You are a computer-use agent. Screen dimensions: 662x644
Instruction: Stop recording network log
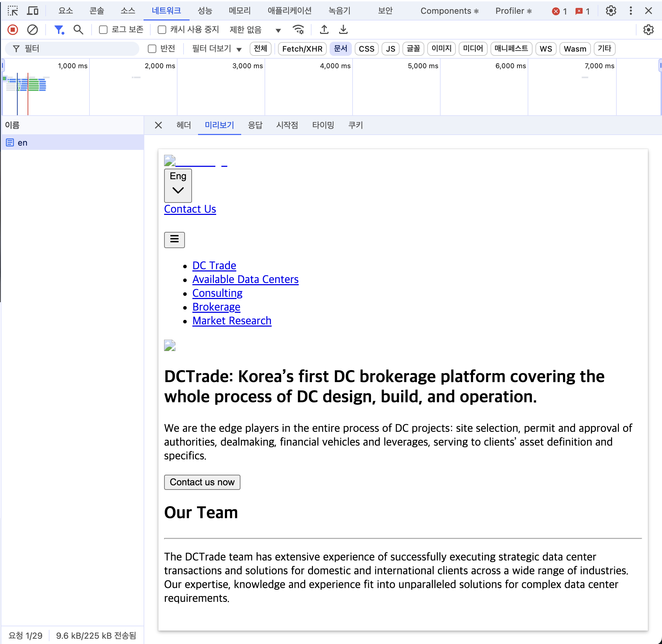pyautogui.click(x=13, y=30)
